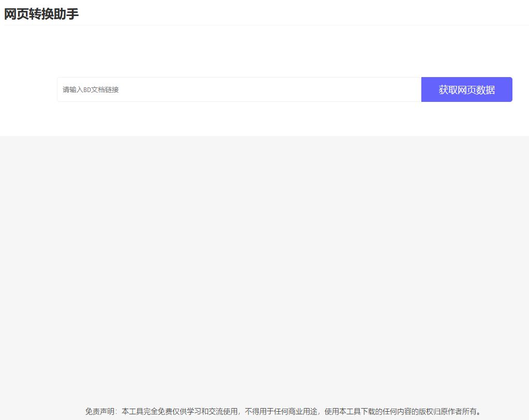Click white header space right of the title

coord(311,13)
